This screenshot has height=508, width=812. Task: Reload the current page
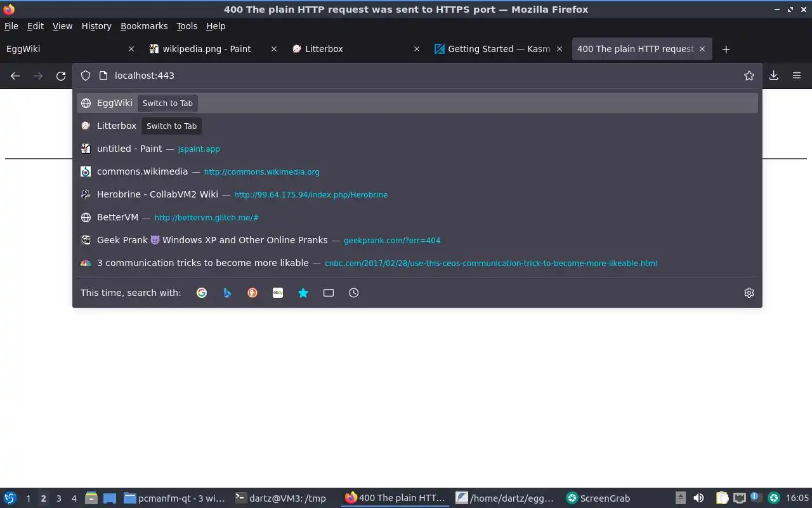[61, 76]
